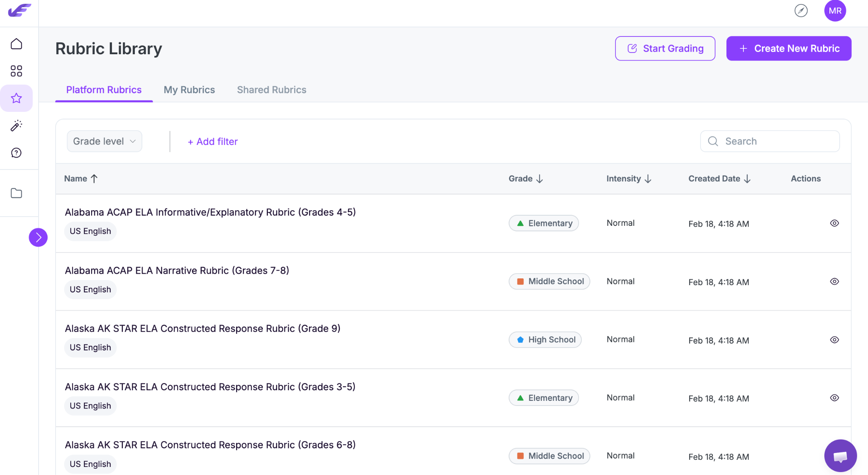Click Normal intensity in Alaska Grade 9 row

(x=620, y=339)
